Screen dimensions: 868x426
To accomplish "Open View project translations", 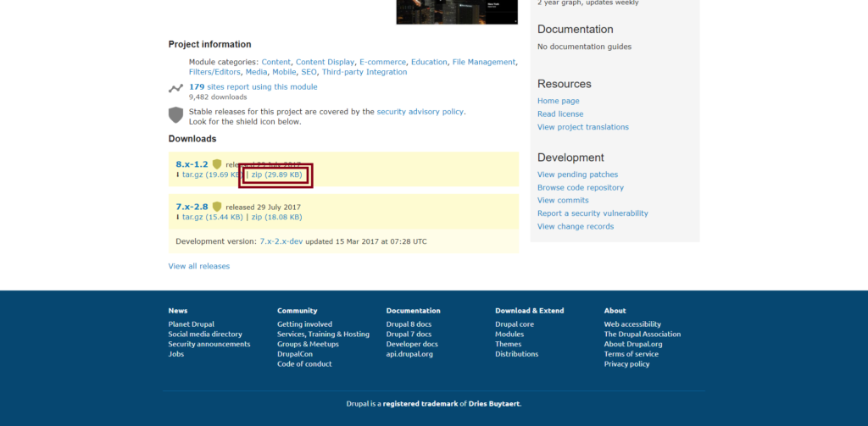I will (x=583, y=127).
